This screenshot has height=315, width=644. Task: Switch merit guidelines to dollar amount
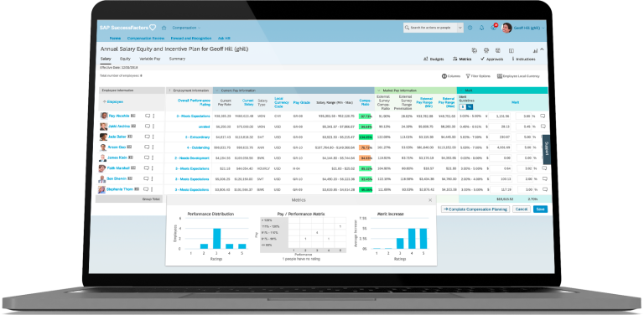(463, 106)
